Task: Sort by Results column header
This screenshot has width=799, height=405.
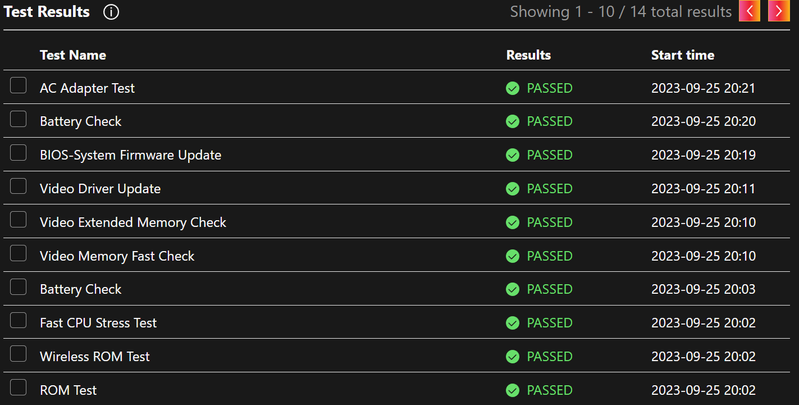Action: (x=528, y=55)
